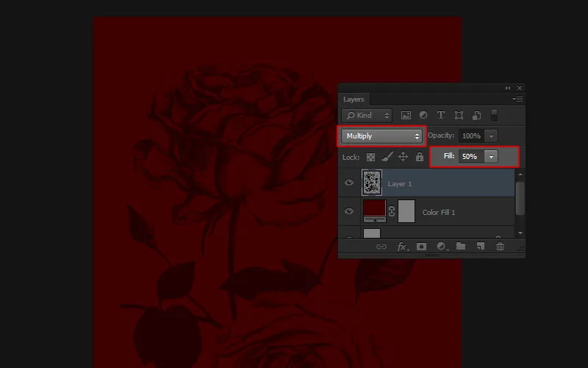Hide Layer 1 using eye icon

[x=349, y=183]
